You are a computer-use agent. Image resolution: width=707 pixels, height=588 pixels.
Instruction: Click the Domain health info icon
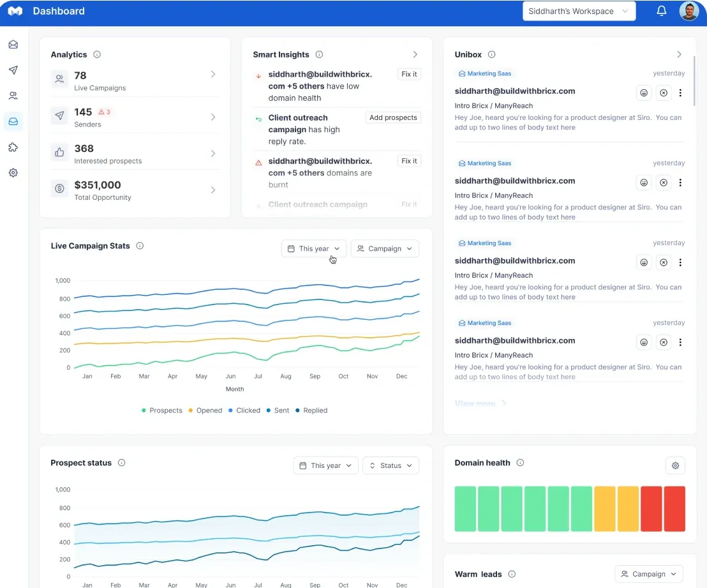[520, 463]
